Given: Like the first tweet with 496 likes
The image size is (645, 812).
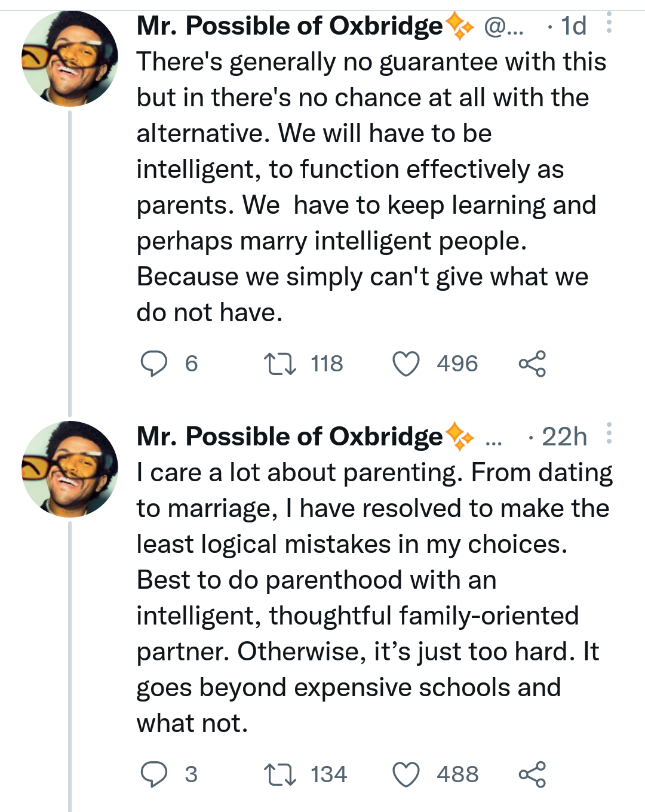Looking at the screenshot, I should 406,364.
